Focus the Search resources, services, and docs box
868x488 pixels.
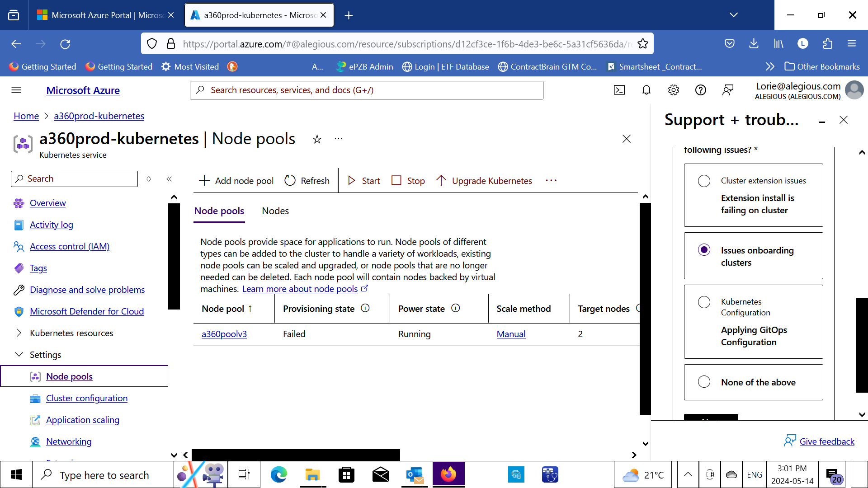coord(367,90)
